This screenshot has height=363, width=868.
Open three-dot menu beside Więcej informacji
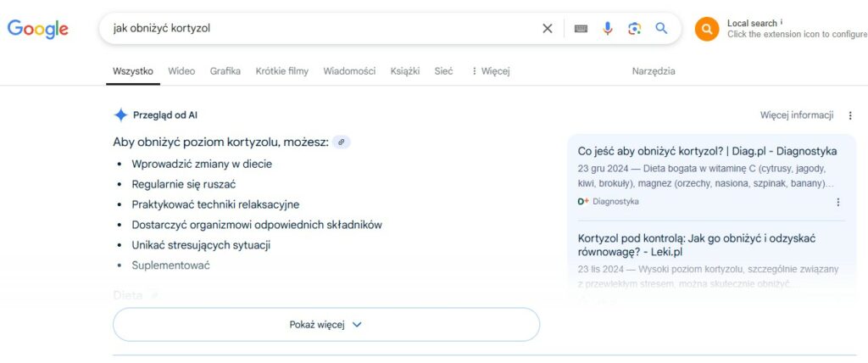pos(850,115)
